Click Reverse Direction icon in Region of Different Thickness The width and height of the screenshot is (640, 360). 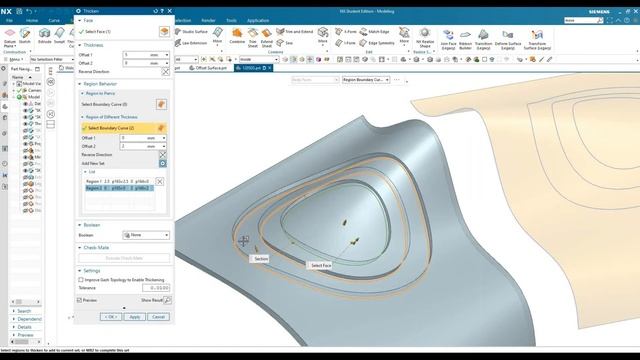coord(162,155)
